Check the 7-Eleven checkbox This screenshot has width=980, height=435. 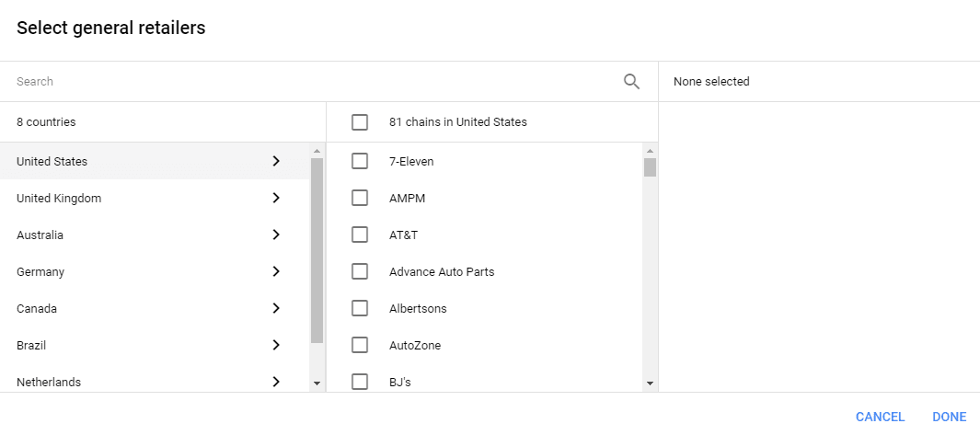360,161
